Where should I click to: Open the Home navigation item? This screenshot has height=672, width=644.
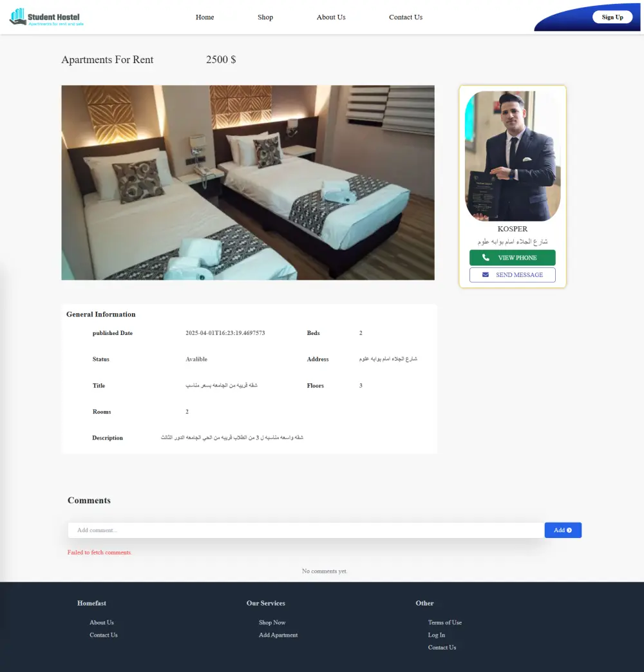point(205,17)
